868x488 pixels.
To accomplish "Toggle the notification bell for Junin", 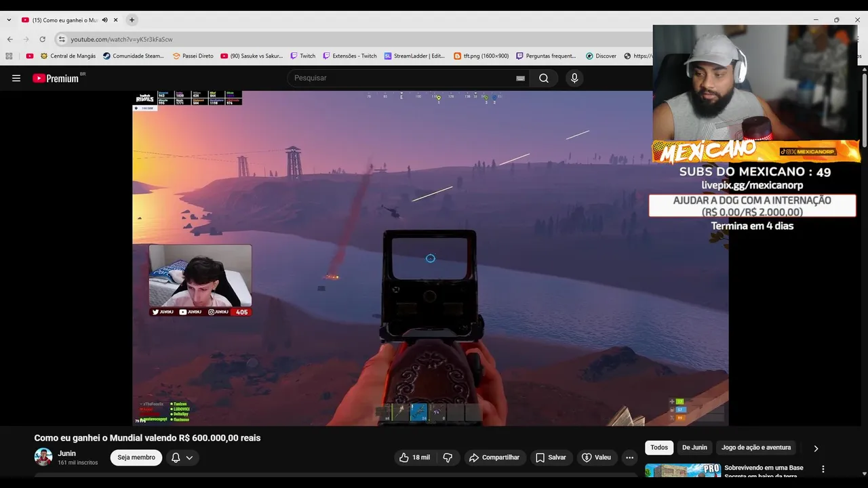I will click(x=176, y=457).
